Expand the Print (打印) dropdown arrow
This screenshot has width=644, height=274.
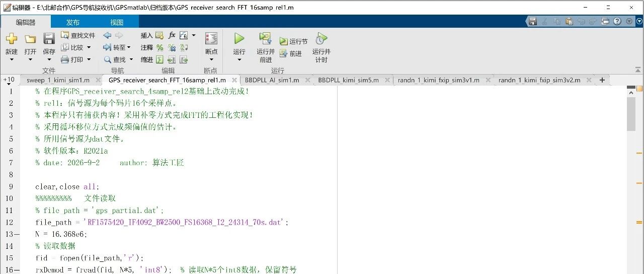click(x=89, y=59)
